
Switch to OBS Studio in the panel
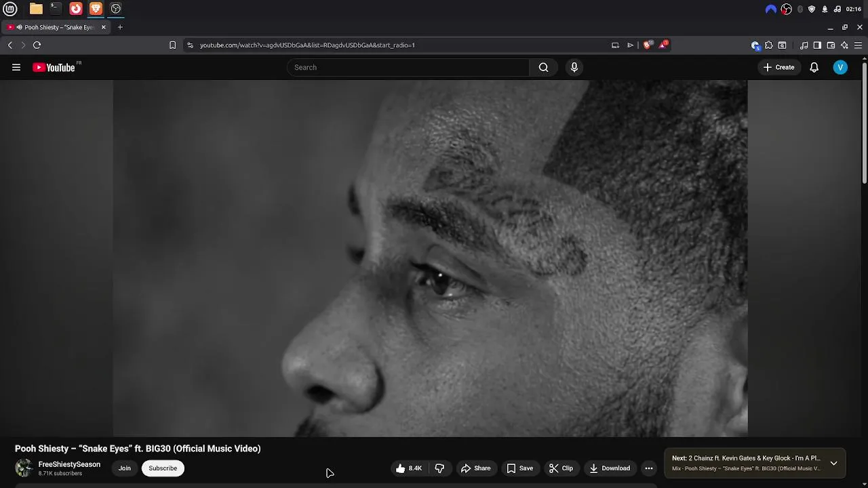[x=116, y=9]
